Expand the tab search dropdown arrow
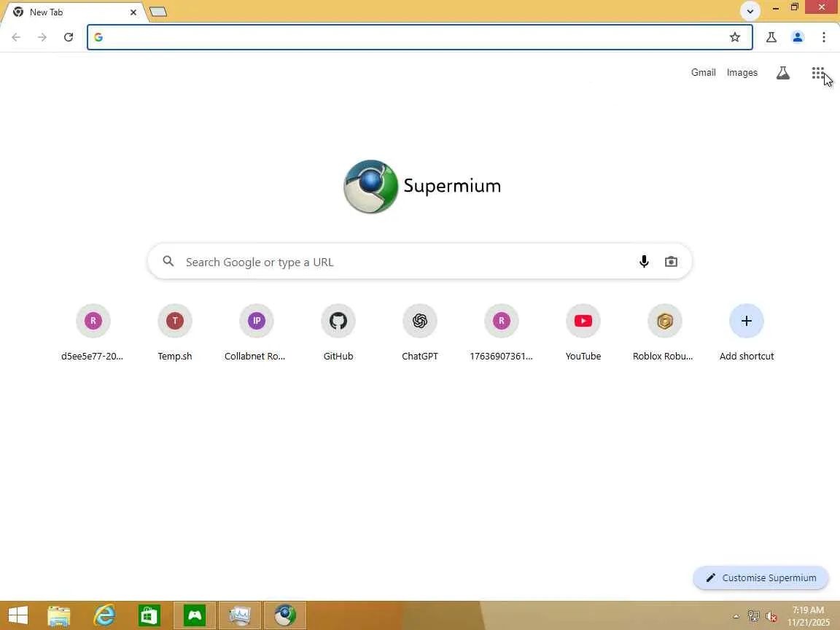This screenshot has width=840, height=630. tap(750, 11)
